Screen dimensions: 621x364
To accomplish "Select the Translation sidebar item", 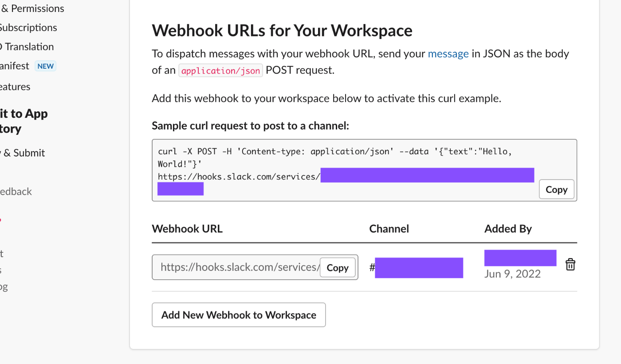I will click(28, 47).
